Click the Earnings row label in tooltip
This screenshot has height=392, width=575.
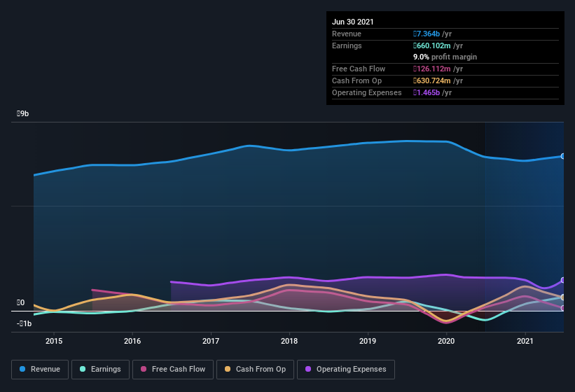[347, 45]
